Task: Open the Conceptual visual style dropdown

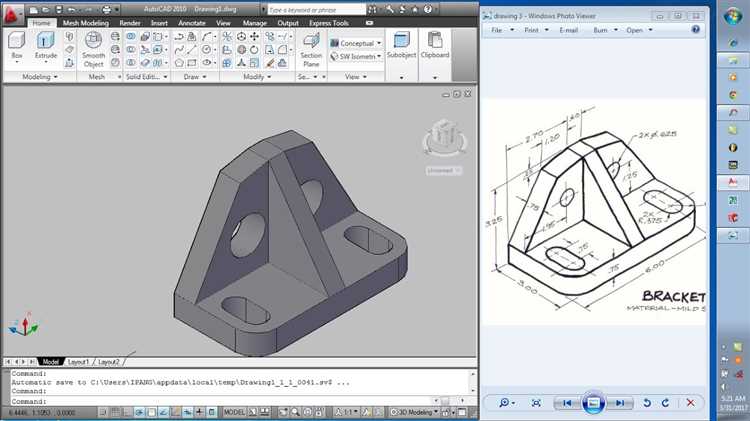Action: [x=356, y=43]
